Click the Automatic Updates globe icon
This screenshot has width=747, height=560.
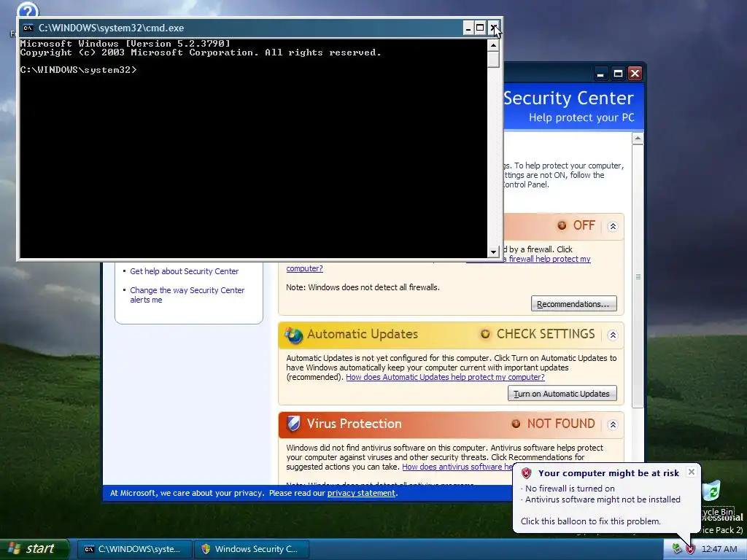pos(293,335)
